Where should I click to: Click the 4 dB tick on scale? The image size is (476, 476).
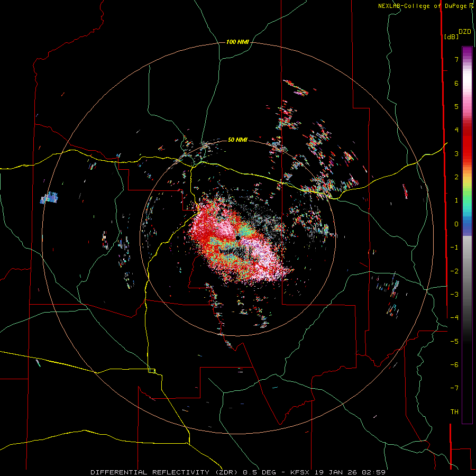pos(456,130)
